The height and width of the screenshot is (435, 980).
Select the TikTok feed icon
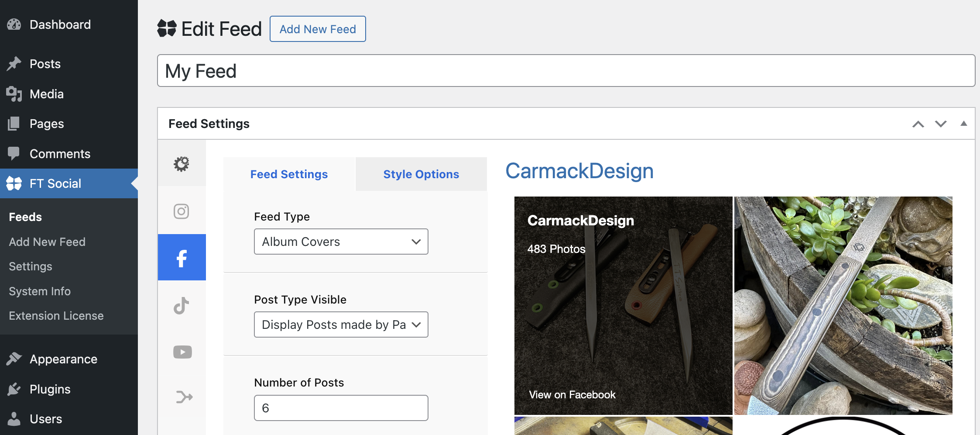click(182, 306)
